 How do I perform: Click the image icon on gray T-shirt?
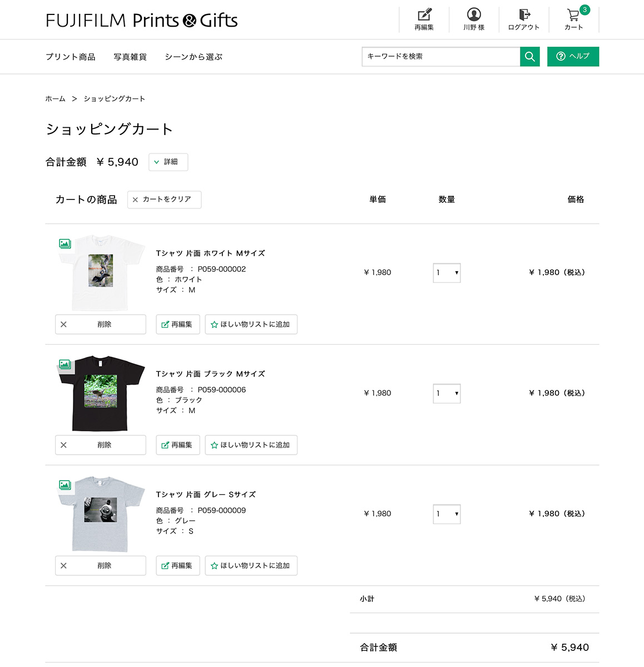point(65,485)
